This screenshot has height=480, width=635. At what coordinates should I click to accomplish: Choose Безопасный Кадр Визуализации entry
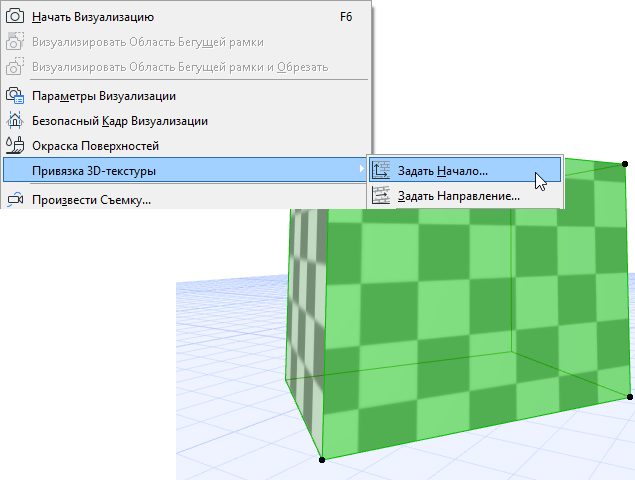(x=185, y=121)
